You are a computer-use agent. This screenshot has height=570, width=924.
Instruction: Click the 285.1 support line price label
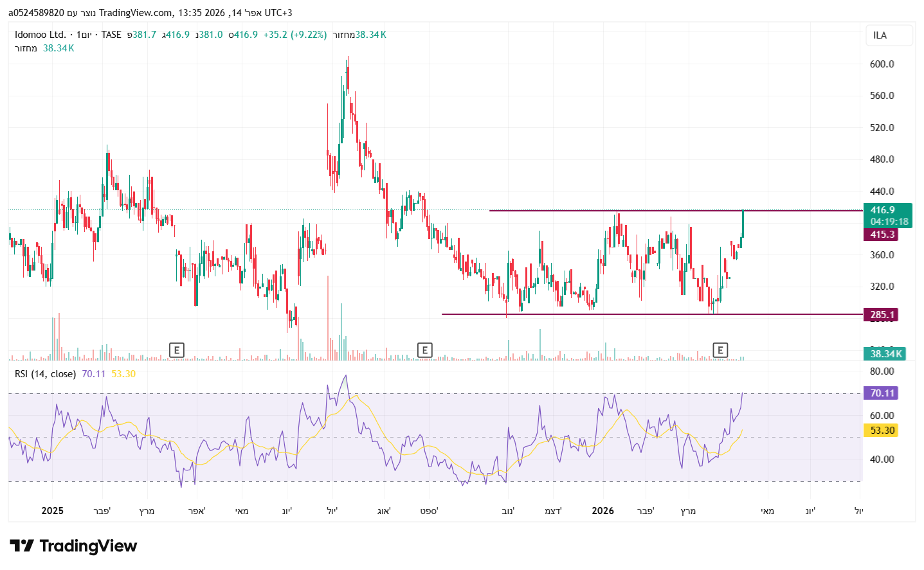click(880, 315)
